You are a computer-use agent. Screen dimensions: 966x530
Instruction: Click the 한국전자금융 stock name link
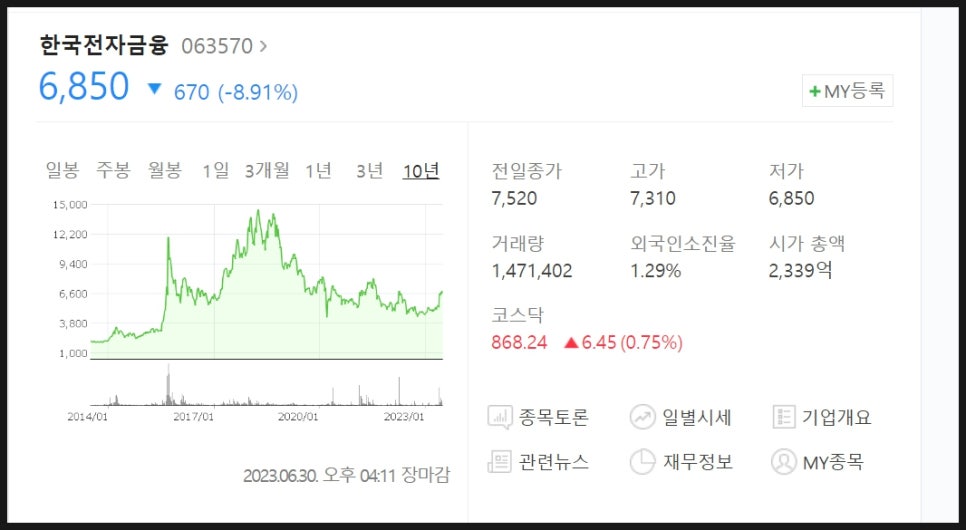[x=104, y=45]
